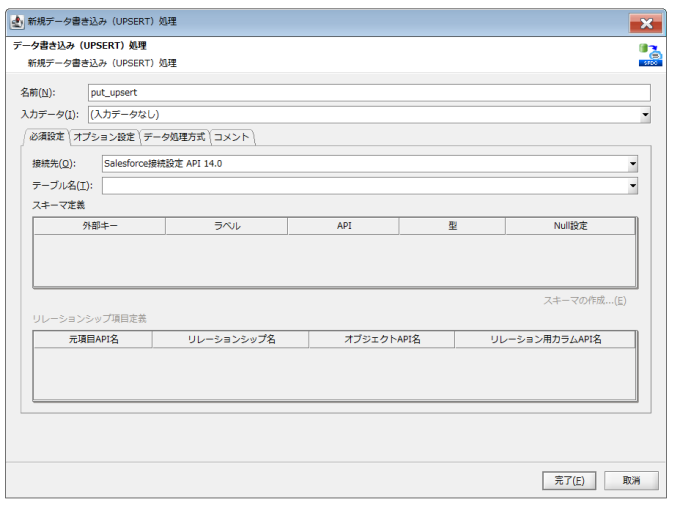Open the データ処理方式 tab
The image size is (676, 507).
[175, 137]
